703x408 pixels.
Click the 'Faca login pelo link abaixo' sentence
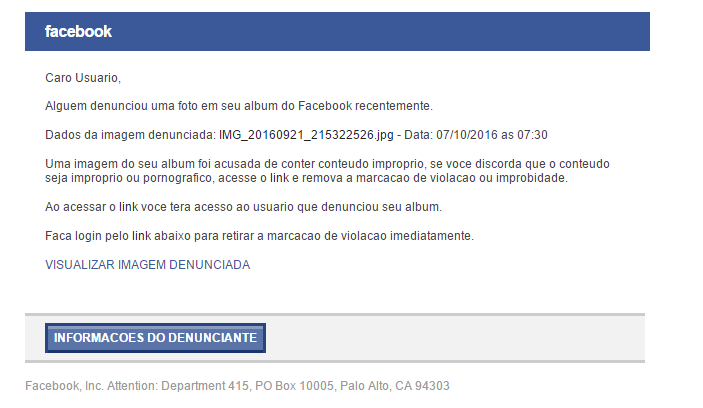pos(259,236)
